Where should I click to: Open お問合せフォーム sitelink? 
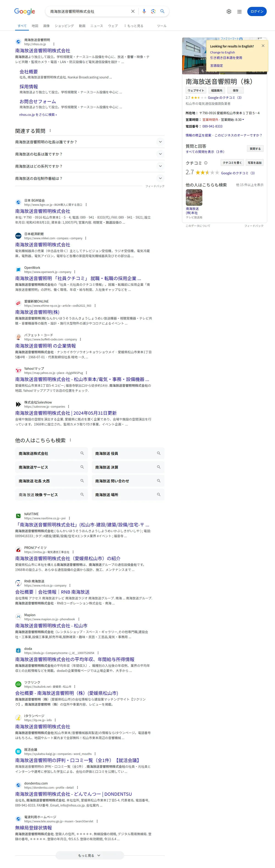pos(38,101)
